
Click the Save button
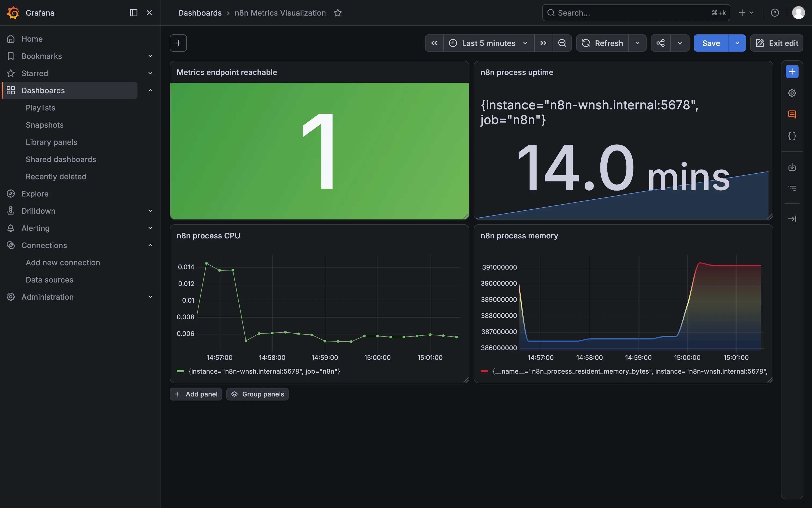click(x=711, y=43)
